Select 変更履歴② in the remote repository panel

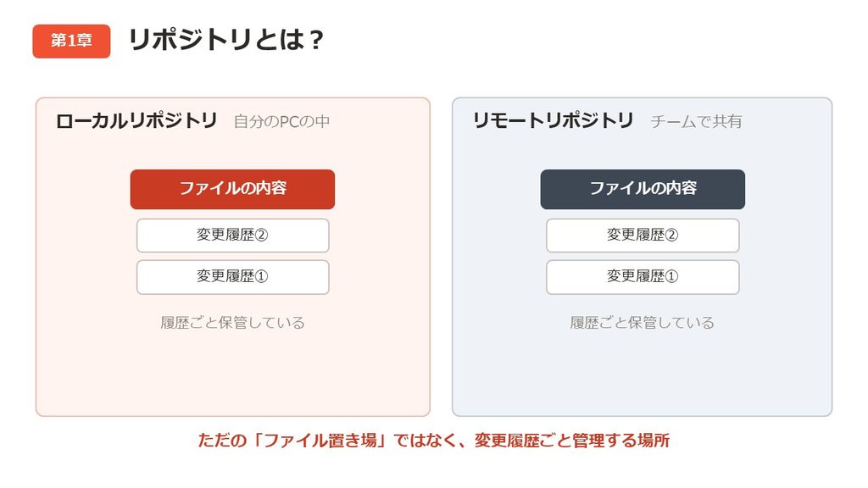(x=643, y=236)
